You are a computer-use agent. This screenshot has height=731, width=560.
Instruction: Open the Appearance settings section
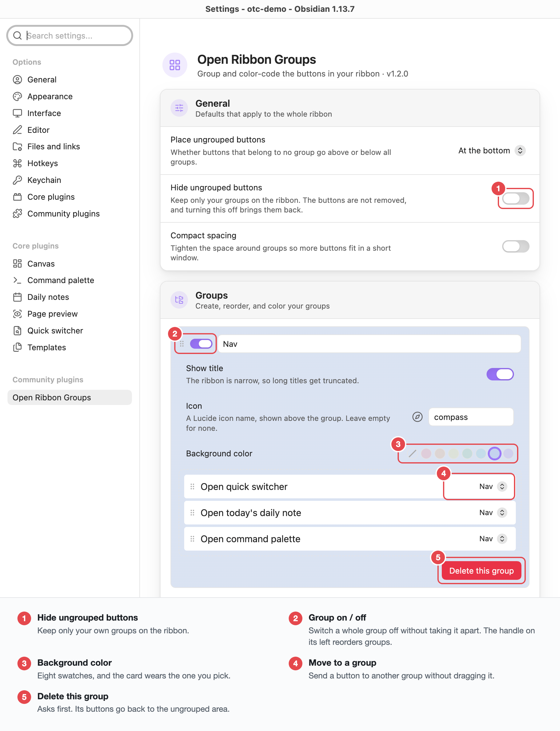point(69,96)
